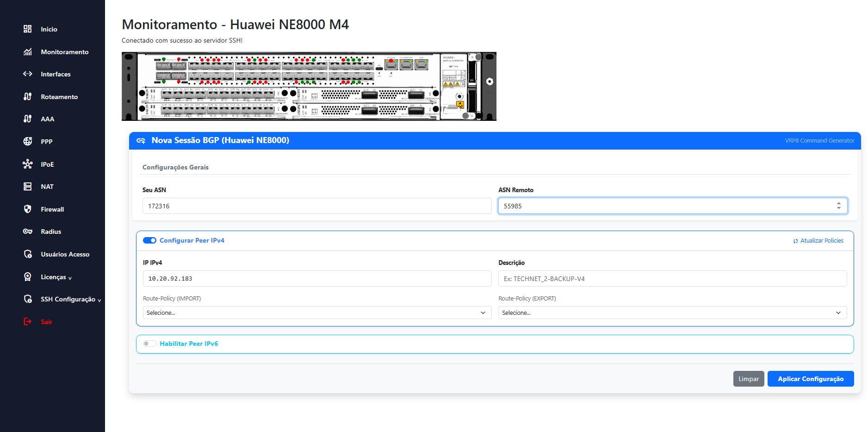Open the Monitoramento menu item

point(65,52)
